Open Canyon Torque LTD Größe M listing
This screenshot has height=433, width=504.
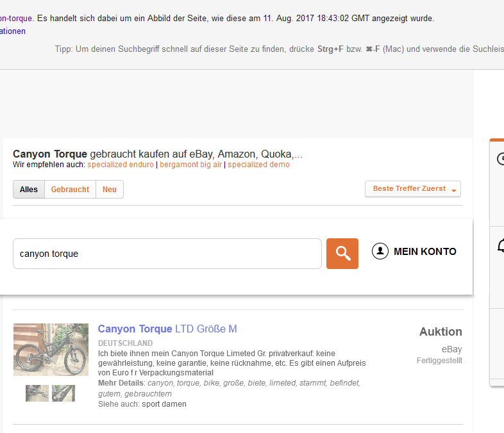point(167,329)
